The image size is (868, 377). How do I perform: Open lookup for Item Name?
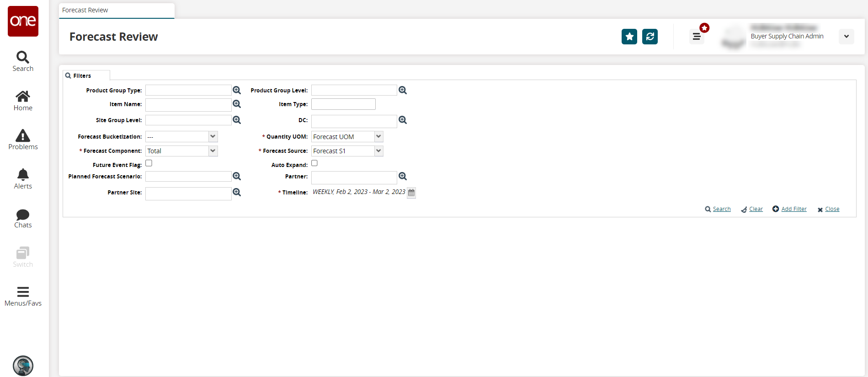[237, 104]
